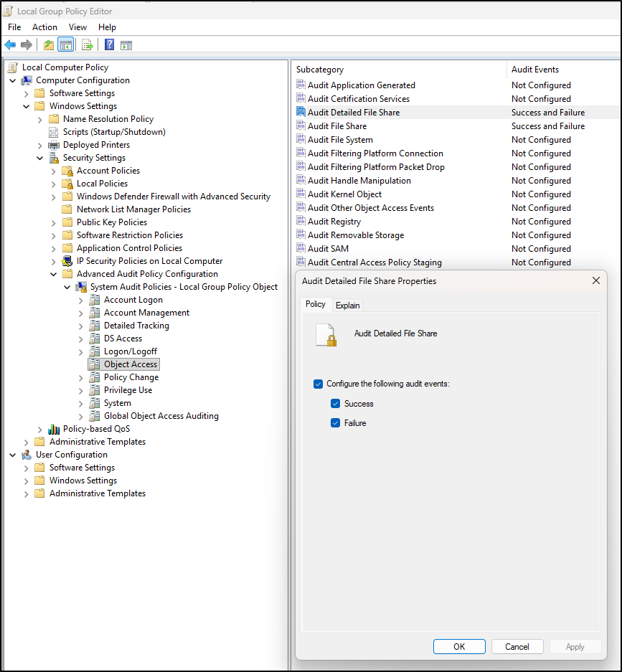Open the Help menu
The width and height of the screenshot is (622, 672).
[x=107, y=27]
